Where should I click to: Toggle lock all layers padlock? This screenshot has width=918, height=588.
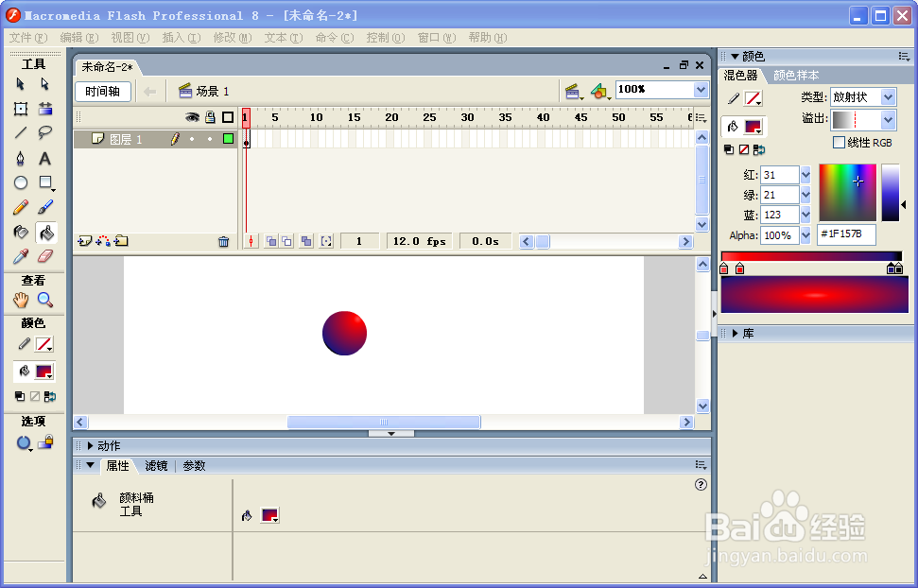click(x=210, y=117)
